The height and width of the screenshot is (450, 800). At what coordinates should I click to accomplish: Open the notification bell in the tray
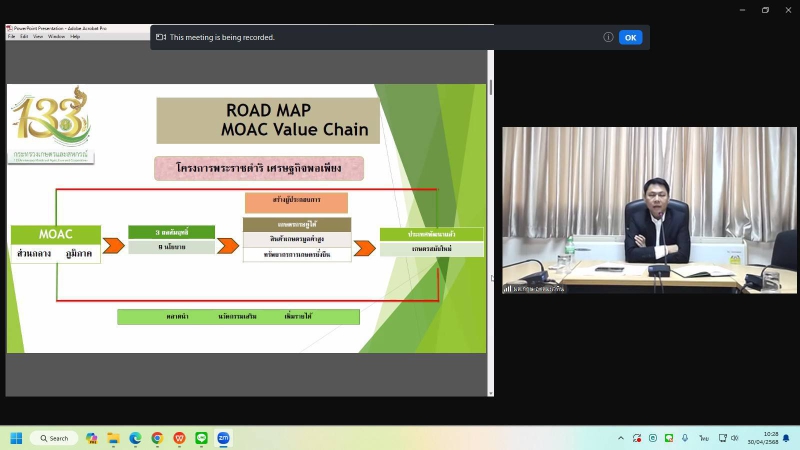(786, 438)
